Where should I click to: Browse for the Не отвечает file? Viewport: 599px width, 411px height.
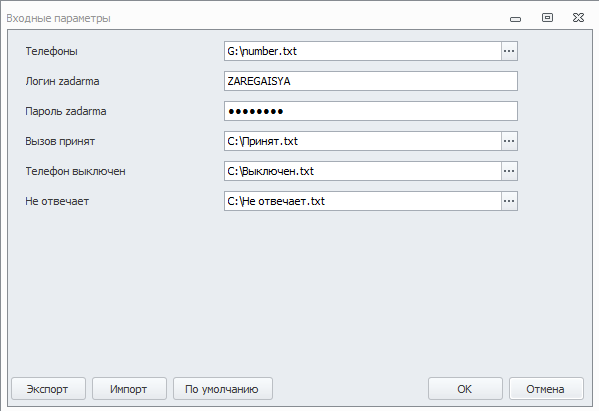coord(509,201)
